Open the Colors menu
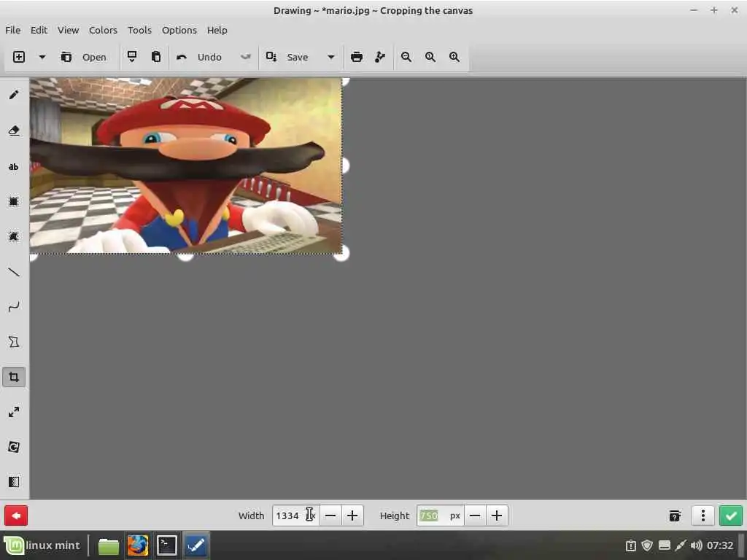This screenshot has height=560, width=747. tap(103, 30)
